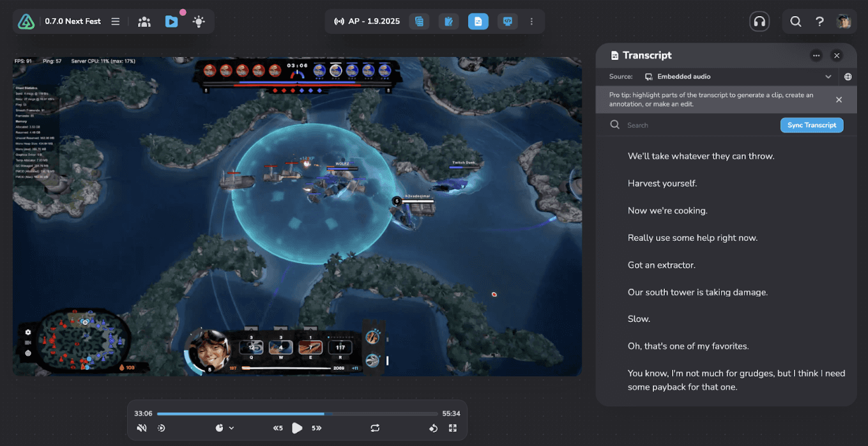Play the video

297,428
